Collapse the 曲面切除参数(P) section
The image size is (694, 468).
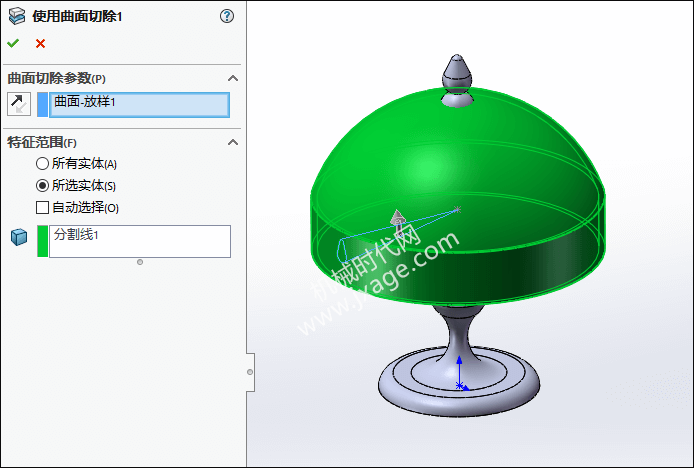pos(233,78)
